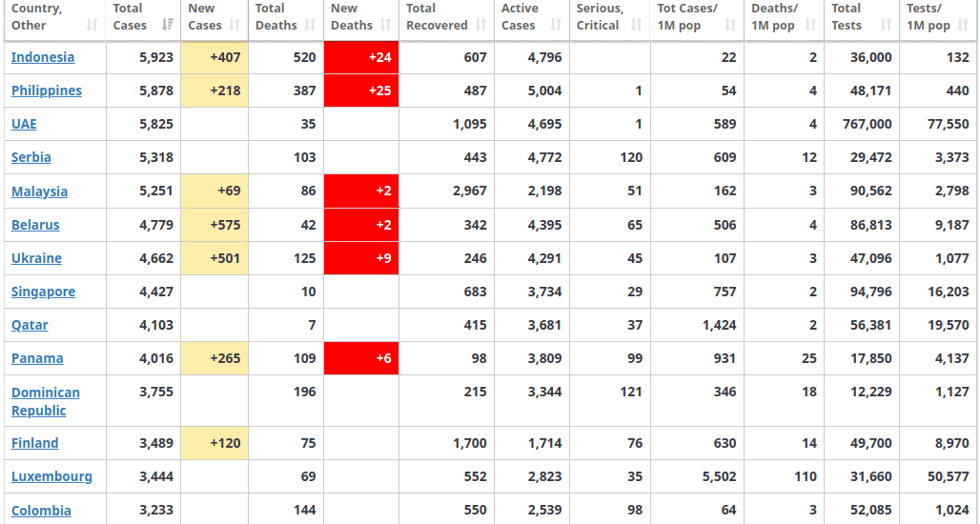Select Malaysia's total recovered value 2,967
Viewport: 980px width, 524px height.
469,191
